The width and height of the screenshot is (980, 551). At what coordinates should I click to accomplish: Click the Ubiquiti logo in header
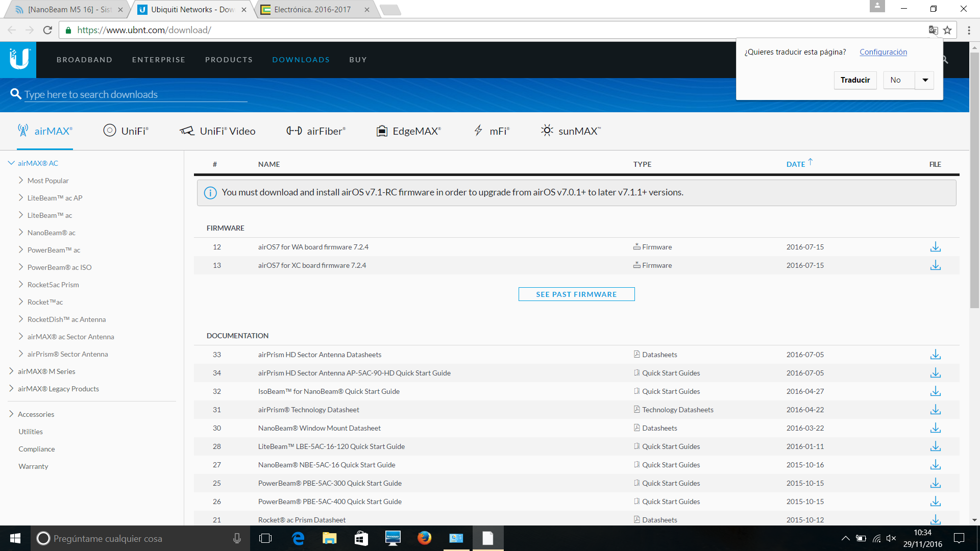pos(18,60)
